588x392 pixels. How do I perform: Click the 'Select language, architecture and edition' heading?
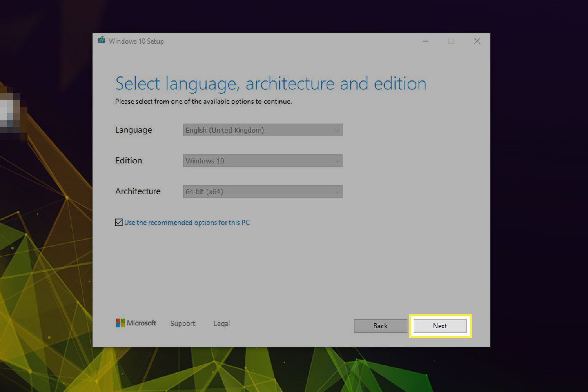(271, 83)
